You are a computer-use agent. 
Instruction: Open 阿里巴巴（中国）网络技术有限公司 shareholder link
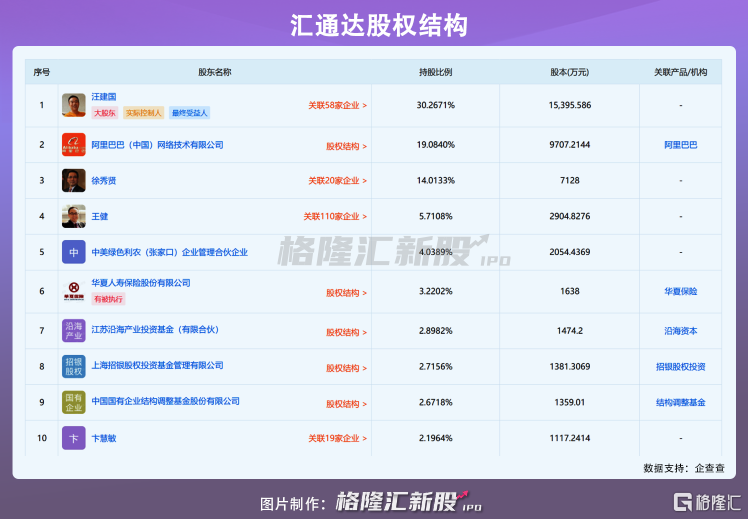157,145
